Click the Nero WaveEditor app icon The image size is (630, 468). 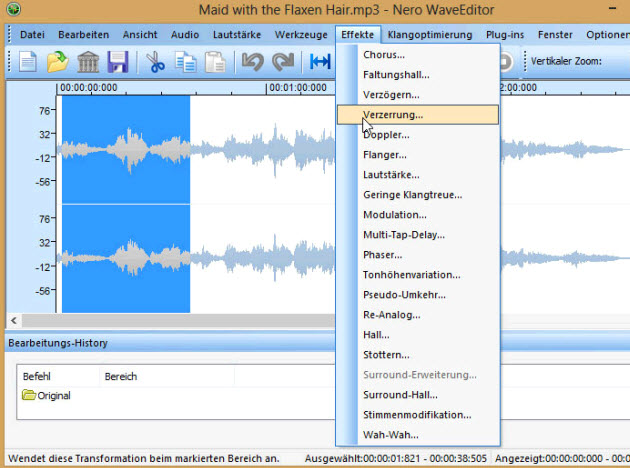[x=14, y=9]
